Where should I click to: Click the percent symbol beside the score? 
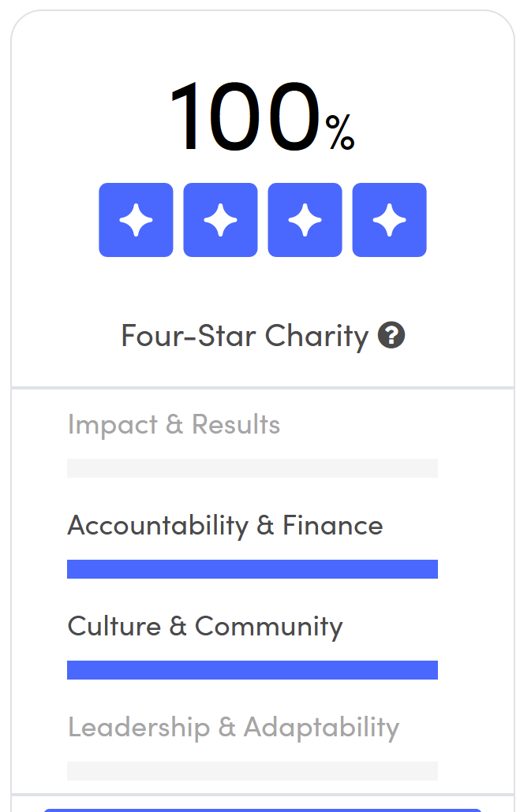[x=340, y=132]
